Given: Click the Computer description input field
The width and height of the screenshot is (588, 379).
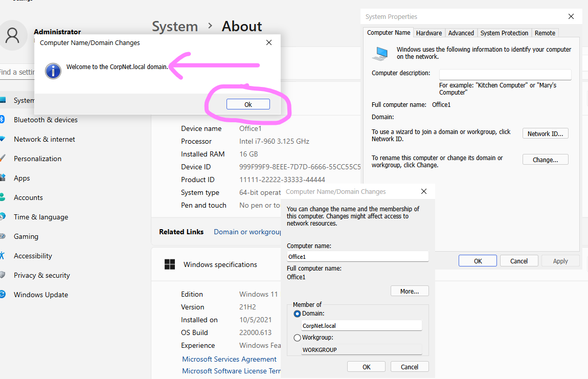Looking at the screenshot, I should [505, 74].
